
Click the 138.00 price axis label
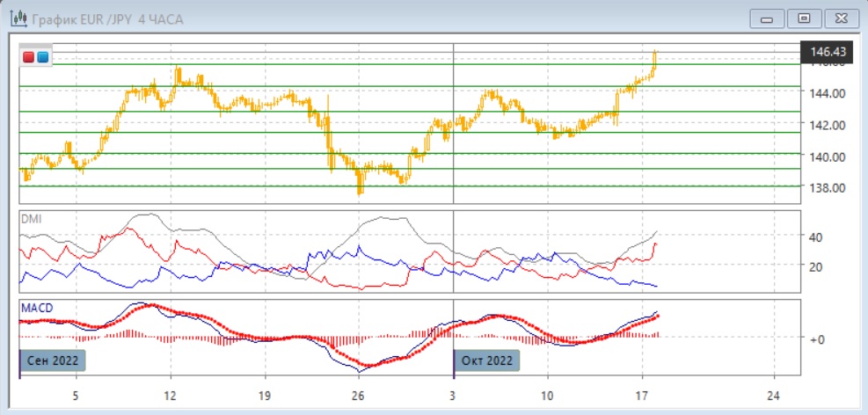pos(831,188)
